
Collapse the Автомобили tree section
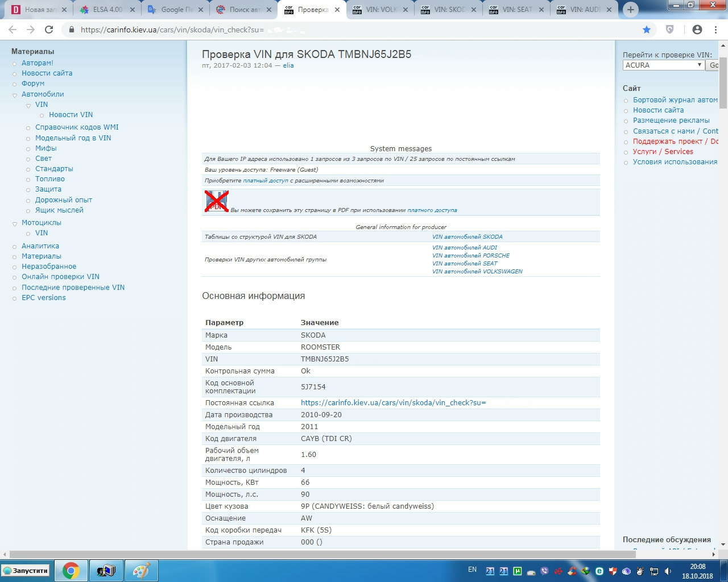click(15, 95)
